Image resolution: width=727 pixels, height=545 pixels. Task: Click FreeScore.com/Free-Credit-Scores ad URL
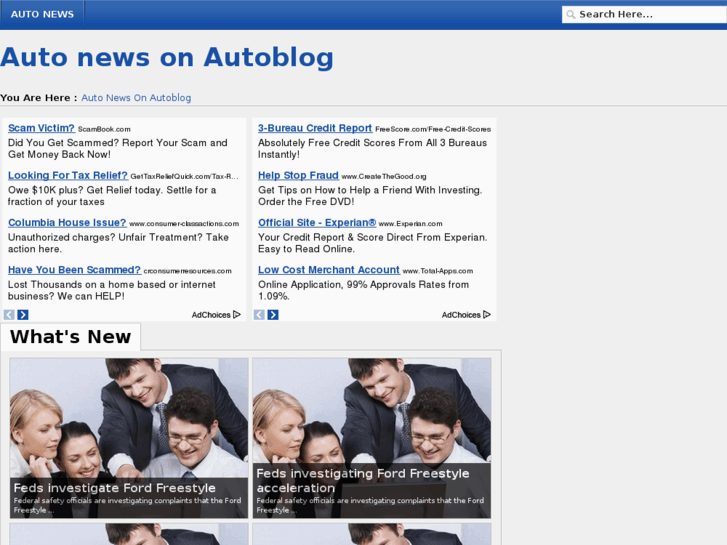(433, 129)
